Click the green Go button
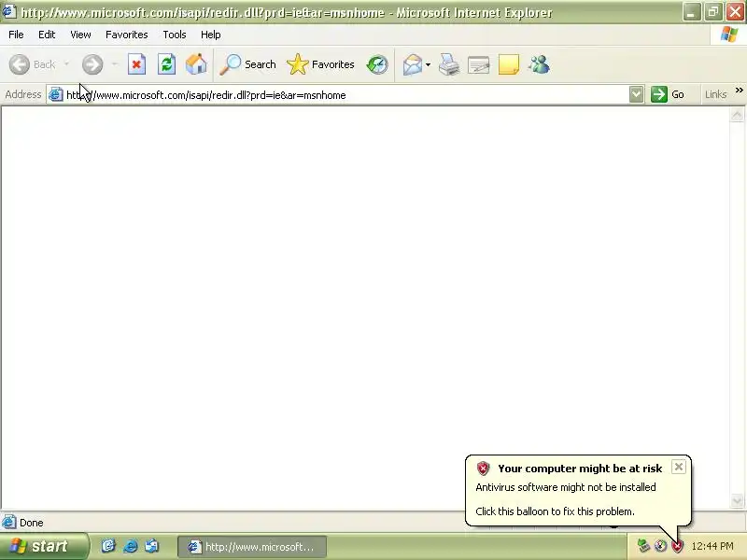This screenshot has height=560, width=747. (x=668, y=94)
